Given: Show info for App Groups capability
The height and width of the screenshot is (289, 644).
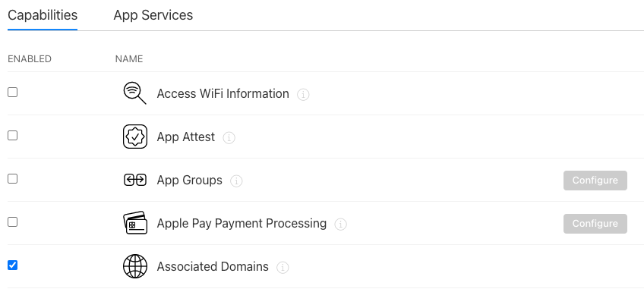Looking at the screenshot, I should coord(236,181).
